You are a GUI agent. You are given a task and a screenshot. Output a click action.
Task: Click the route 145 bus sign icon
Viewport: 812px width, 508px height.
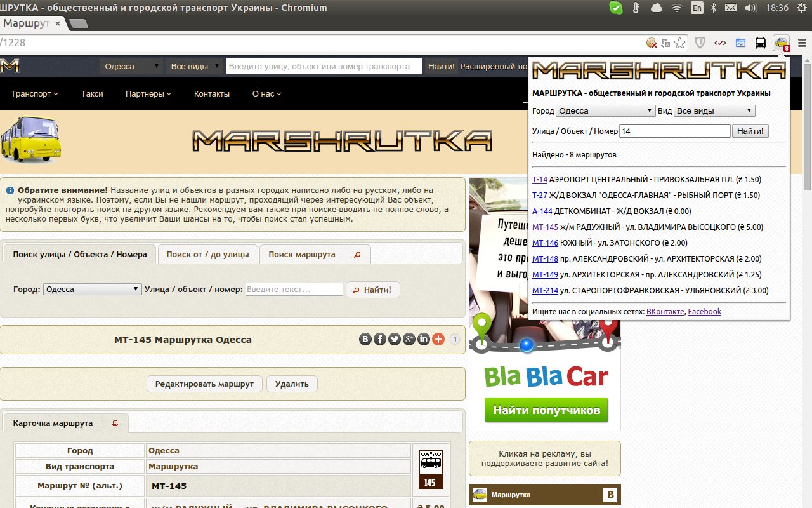(x=429, y=469)
